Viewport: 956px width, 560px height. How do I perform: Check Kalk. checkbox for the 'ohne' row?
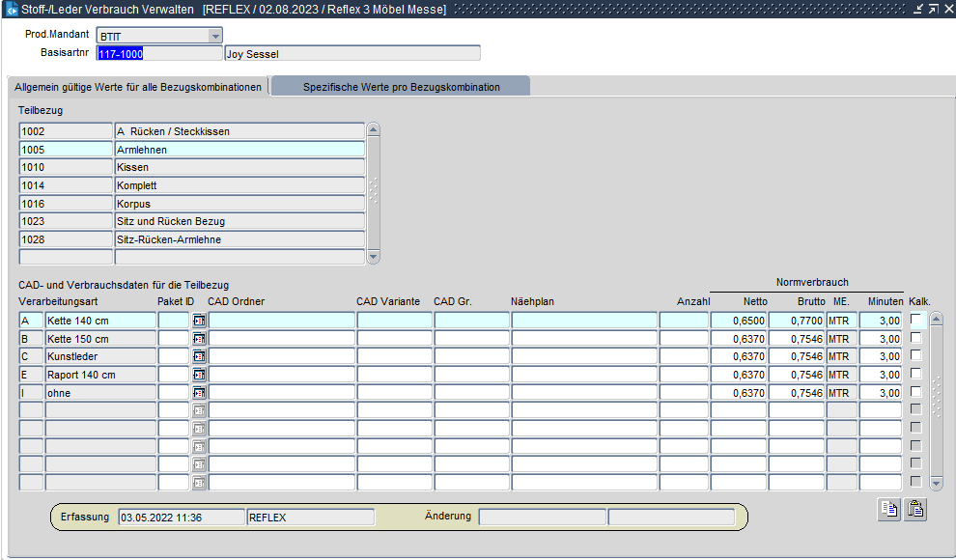(915, 392)
